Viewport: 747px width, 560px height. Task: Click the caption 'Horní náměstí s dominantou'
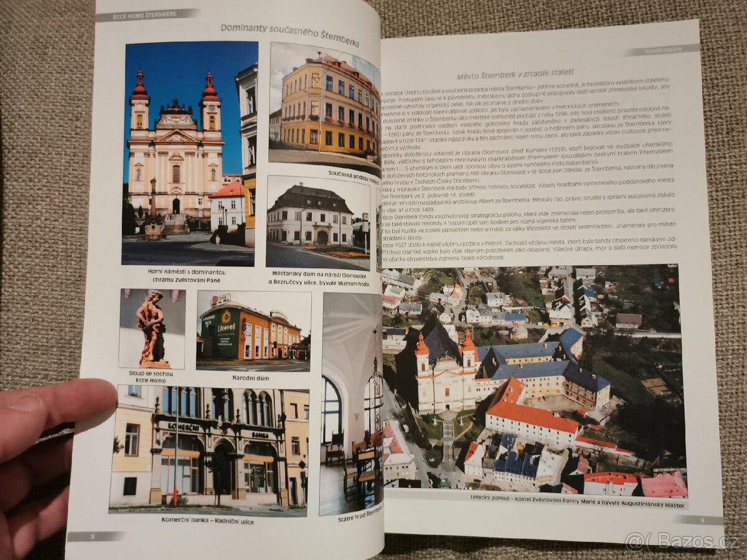(187, 272)
